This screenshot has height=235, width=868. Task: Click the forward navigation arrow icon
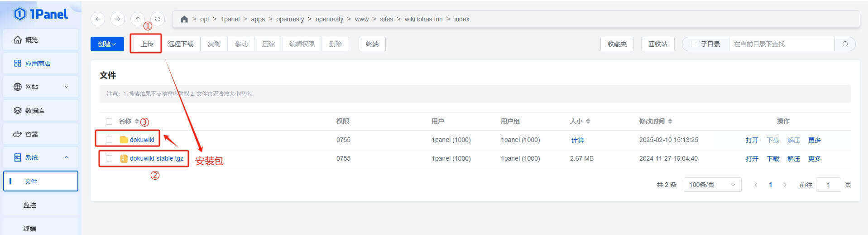pyautogui.click(x=118, y=19)
